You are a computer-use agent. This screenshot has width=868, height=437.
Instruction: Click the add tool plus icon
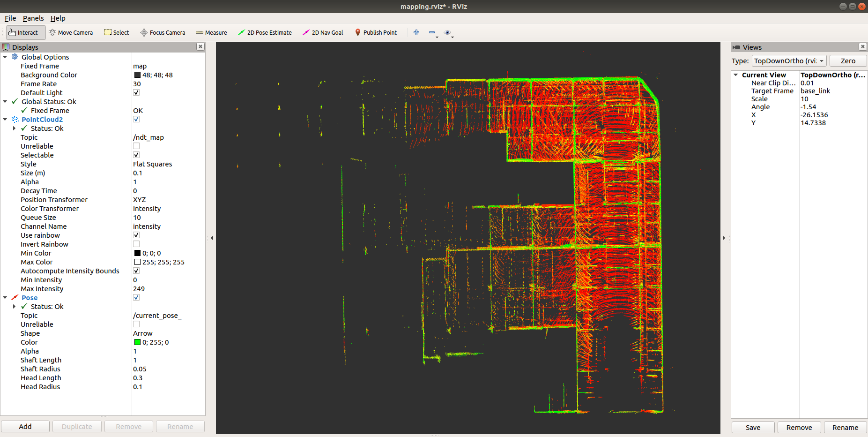coord(416,32)
